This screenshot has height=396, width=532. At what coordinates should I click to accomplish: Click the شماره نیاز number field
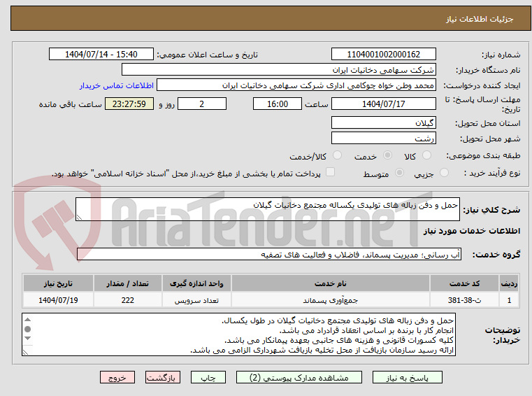click(383, 54)
